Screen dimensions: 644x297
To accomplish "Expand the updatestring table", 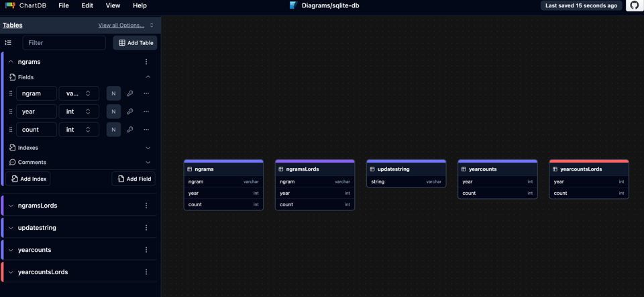I will coord(11,228).
